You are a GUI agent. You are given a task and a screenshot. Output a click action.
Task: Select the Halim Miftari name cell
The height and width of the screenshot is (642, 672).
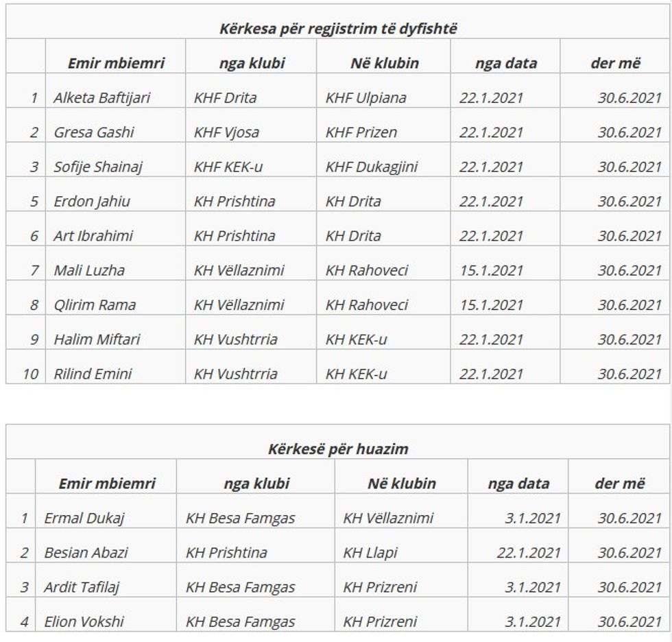[x=97, y=339]
